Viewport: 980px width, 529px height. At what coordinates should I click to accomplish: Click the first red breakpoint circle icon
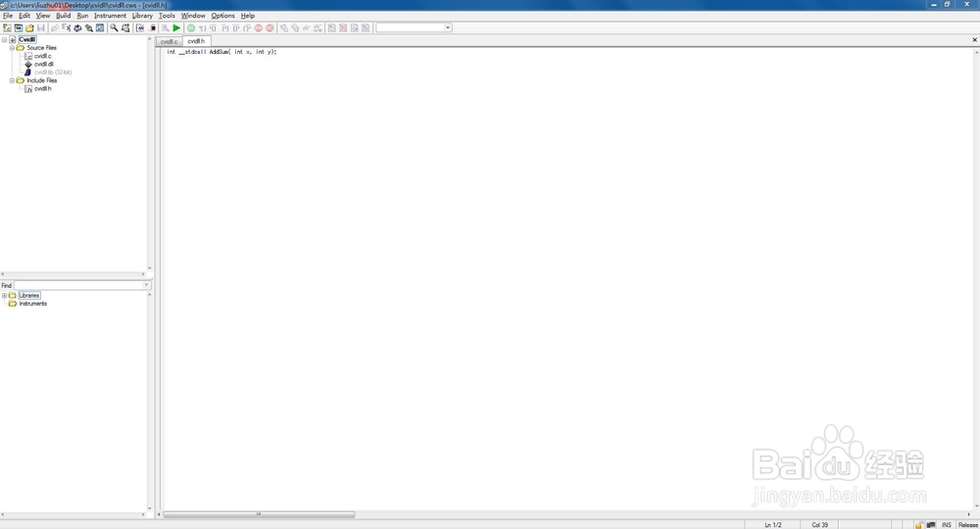(x=258, y=28)
